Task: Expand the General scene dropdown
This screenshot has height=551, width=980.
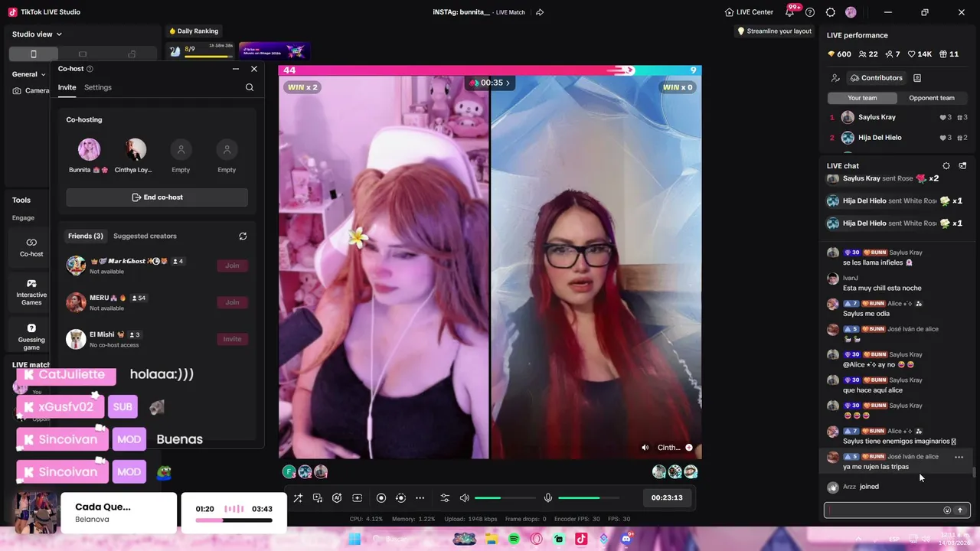Action: 28,74
